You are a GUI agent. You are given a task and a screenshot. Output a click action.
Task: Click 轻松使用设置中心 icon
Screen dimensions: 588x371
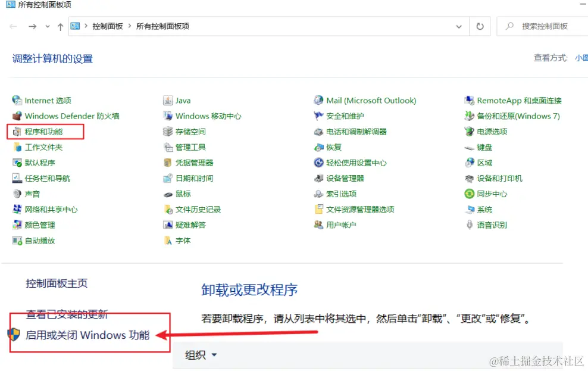pyautogui.click(x=318, y=163)
